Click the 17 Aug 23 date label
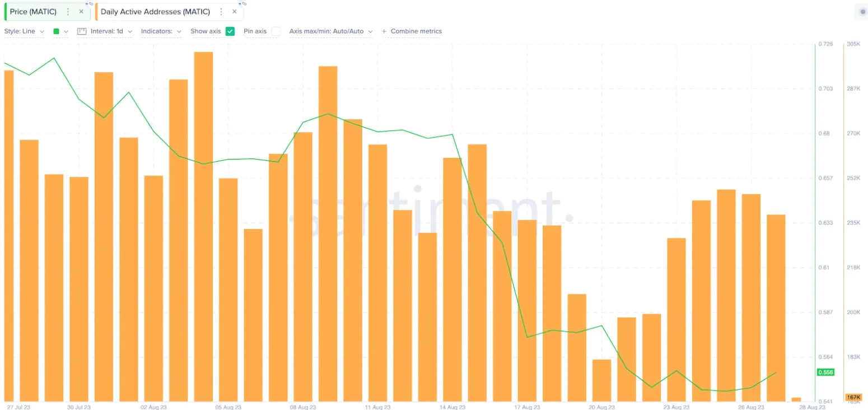This screenshot has height=410, width=868. [527, 407]
